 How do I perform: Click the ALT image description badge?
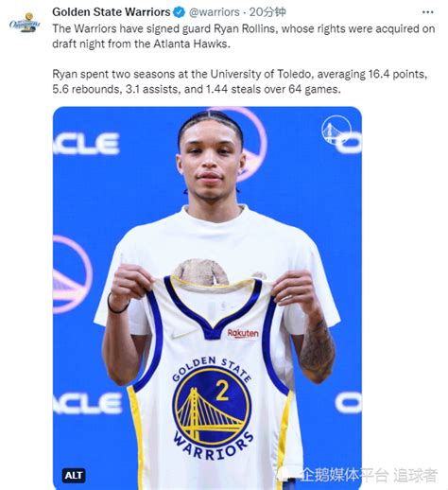point(74,476)
